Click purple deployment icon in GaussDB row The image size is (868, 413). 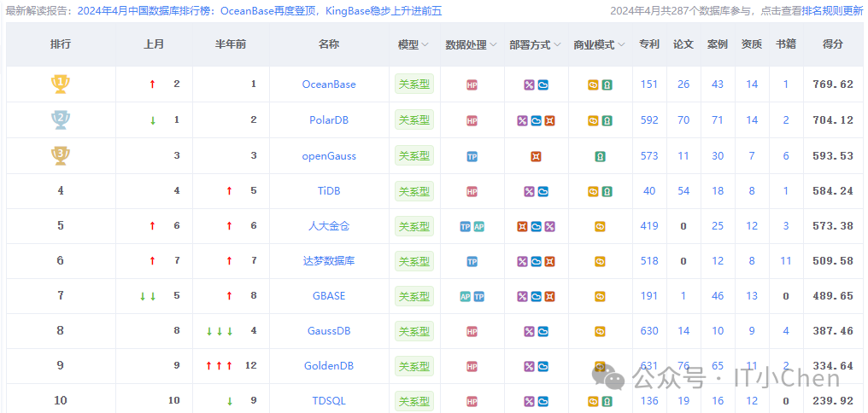pyautogui.click(x=529, y=332)
